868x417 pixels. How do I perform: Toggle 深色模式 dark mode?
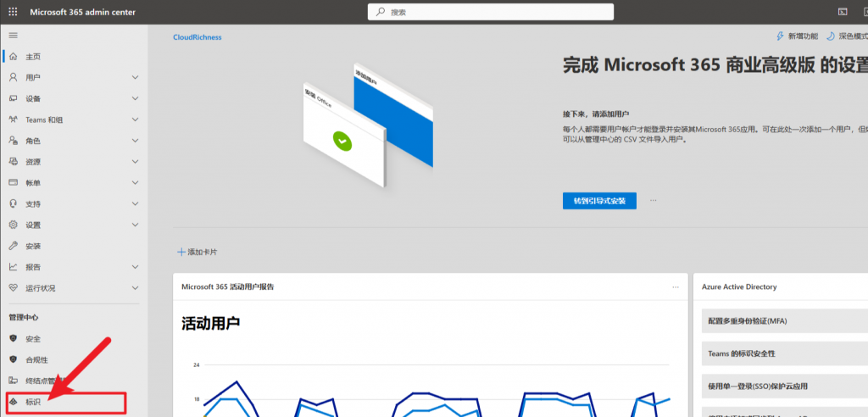pos(847,36)
